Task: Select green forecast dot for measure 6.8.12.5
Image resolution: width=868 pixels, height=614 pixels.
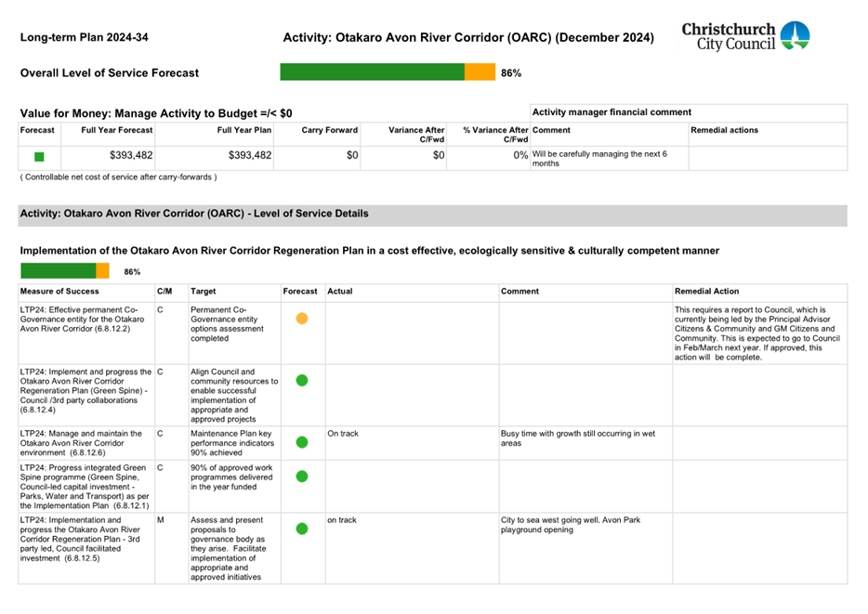Action: [302, 529]
